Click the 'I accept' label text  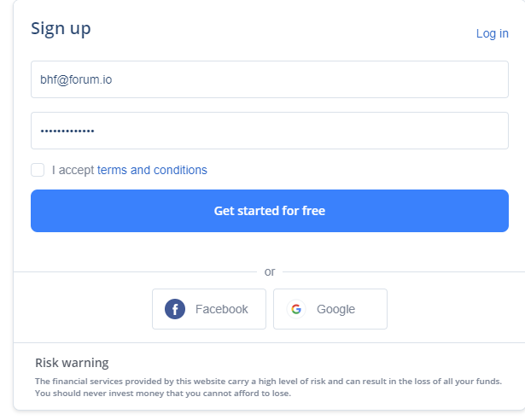tap(73, 170)
